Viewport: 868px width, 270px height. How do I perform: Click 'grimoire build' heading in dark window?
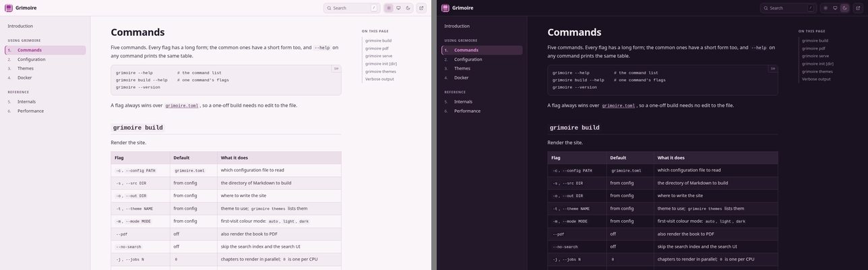575,128
